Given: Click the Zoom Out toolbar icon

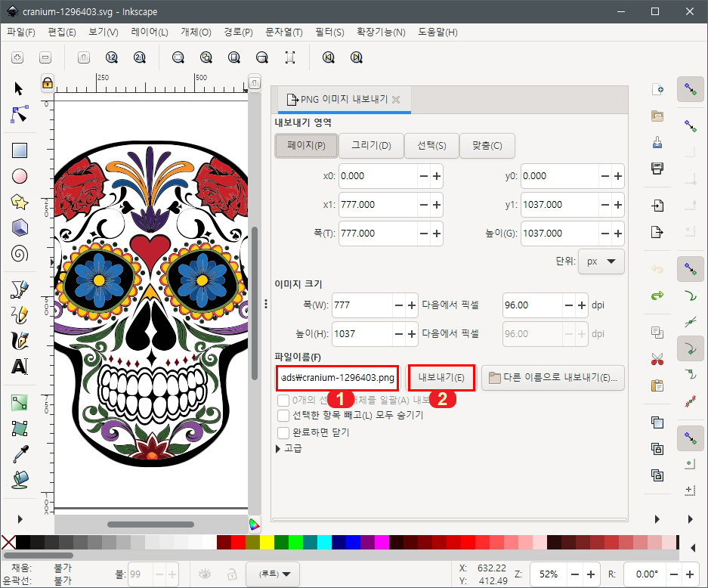Looking at the screenshot, I should pos(45,57).
